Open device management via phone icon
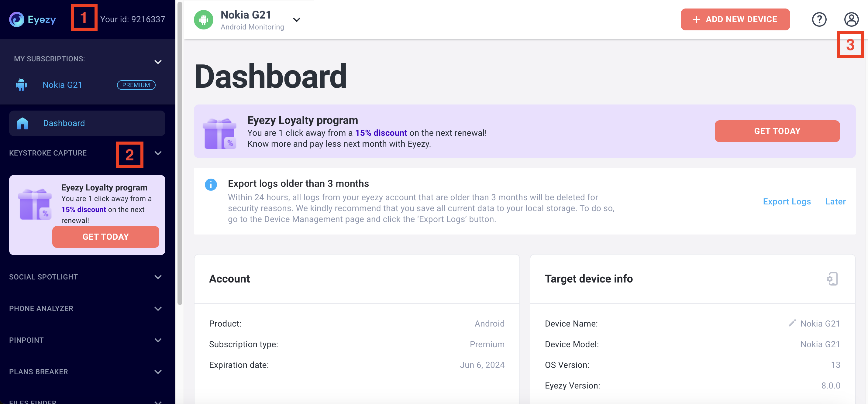This screenshot has height=404, width=868. click(x=832, y=279)
